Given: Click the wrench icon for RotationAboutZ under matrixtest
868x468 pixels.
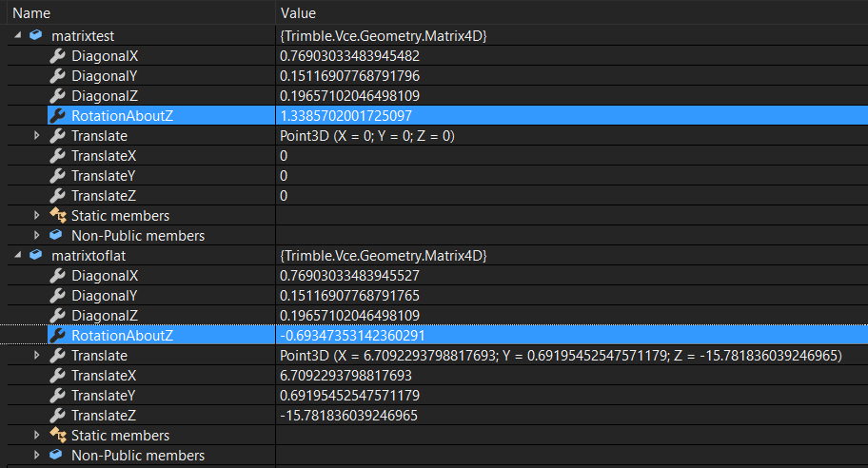Looking at the screenshot, I should click(57, 116).
